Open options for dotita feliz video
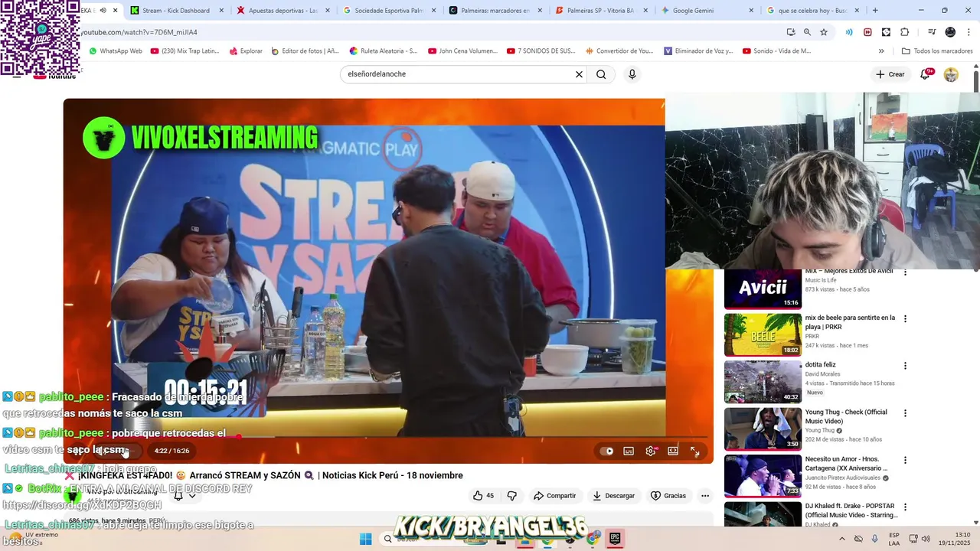980x551 pixels. point(905,366)
